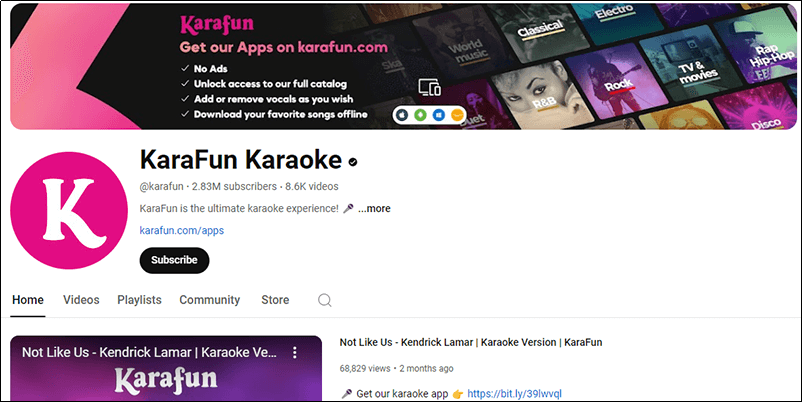The height and width of the screenshot is (403, 803).
Task: Switch to the Videos tab
Action: point(81,300)
